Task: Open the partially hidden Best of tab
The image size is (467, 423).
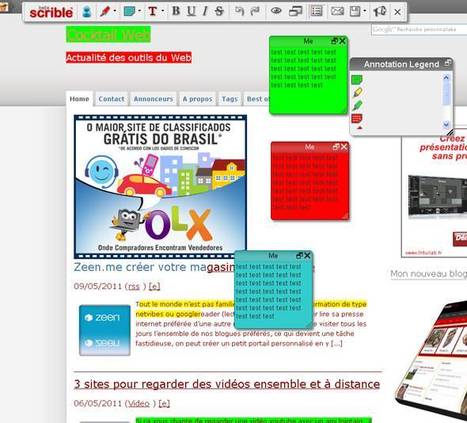Action: click(257, 99)
